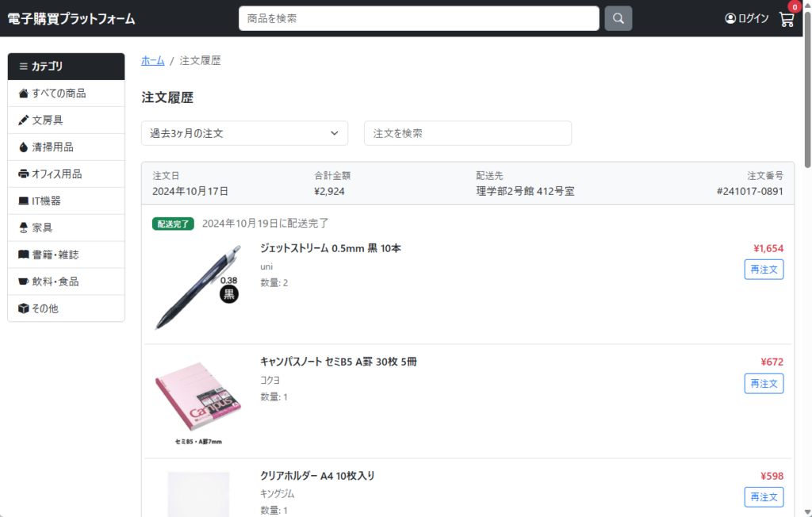The height and width of the screenshot is (517, 812).
Task: Select IT機器 laptop icon category
Action: tap(24, 201)
